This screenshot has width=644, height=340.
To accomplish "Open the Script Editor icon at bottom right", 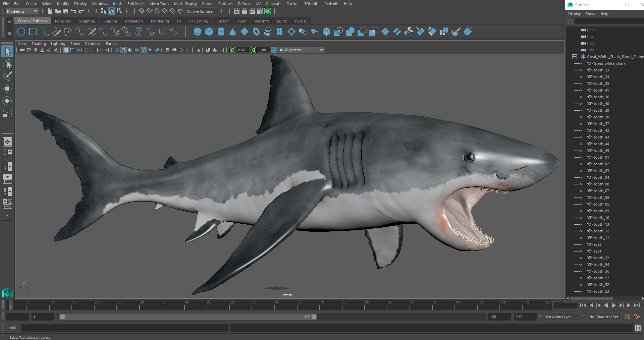I will click(638, 328).
